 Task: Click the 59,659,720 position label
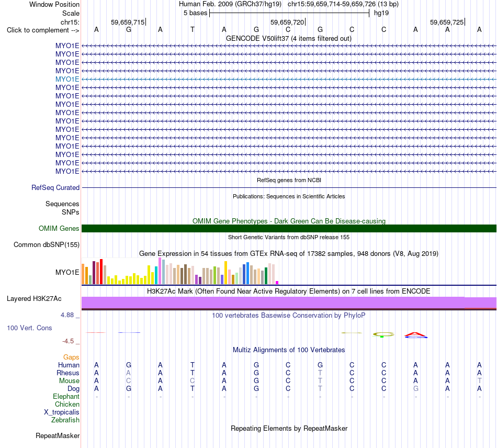287,22
